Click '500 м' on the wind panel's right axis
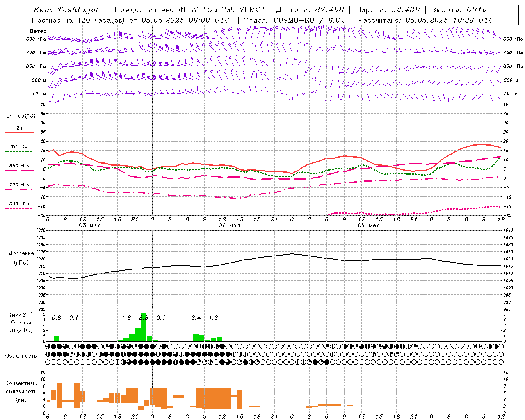525x420 pixels. [x=510, y=80]
